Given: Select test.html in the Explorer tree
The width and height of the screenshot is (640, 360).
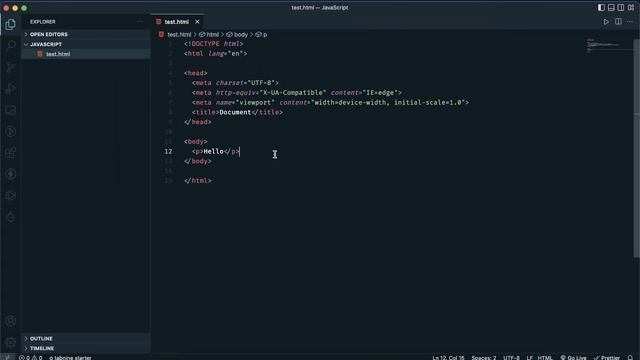Looking at the screenshot, I should pyautogui.click(x=86, y=54).
